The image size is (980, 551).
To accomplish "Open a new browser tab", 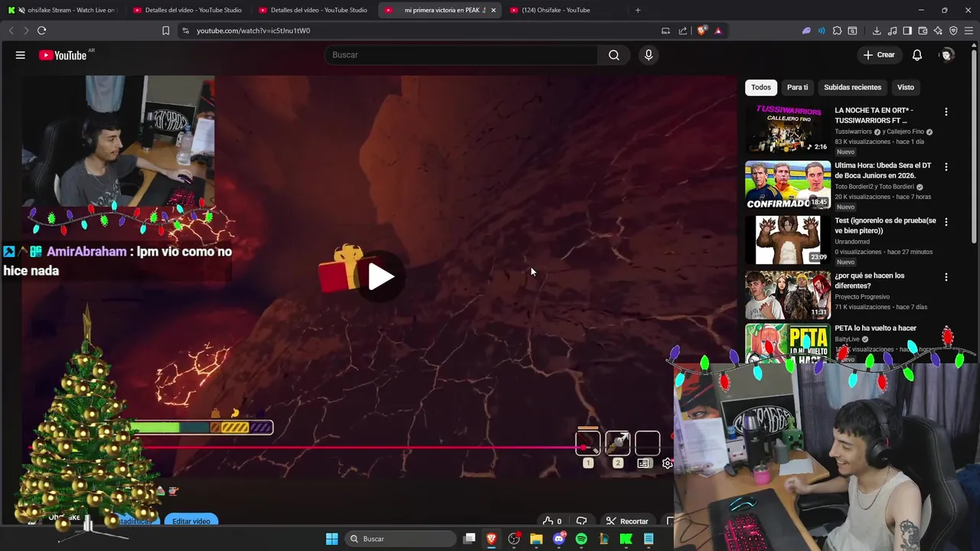I will click(638, 10).
